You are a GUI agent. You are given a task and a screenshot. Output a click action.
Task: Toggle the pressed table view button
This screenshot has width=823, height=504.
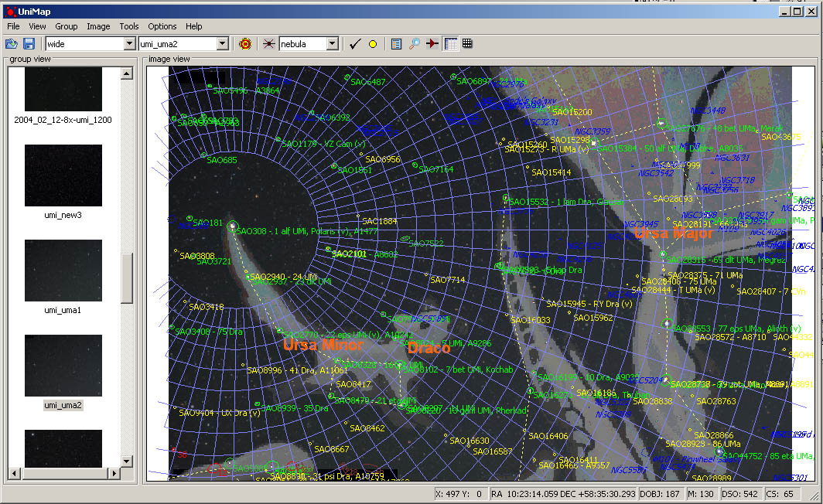(451, 44)
